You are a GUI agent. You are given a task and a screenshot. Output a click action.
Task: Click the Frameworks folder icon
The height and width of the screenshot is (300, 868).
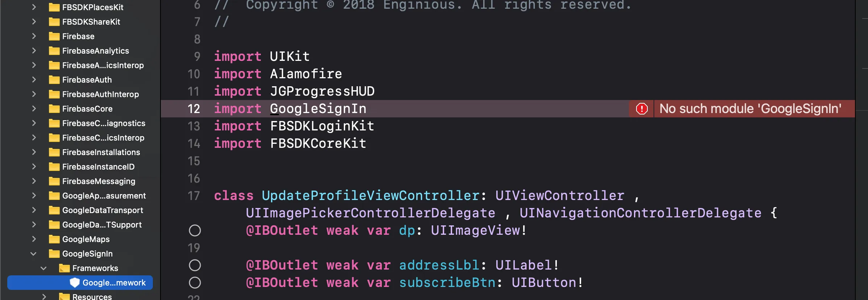coord(64,268)
